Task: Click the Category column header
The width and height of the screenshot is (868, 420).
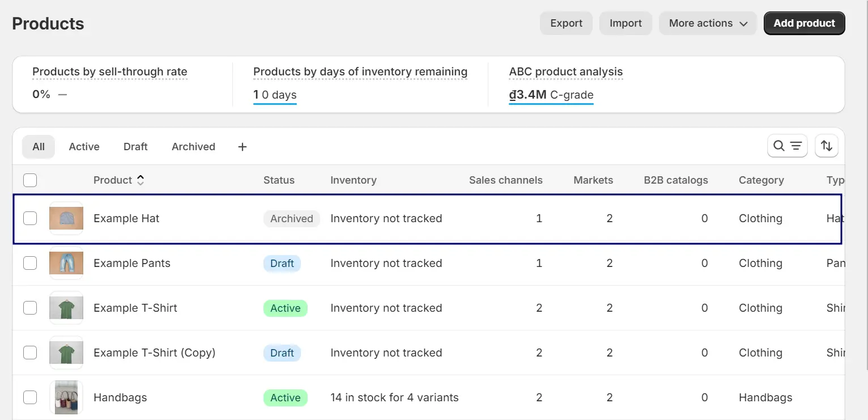Action: pyautogui.click(x=761, y=180)
